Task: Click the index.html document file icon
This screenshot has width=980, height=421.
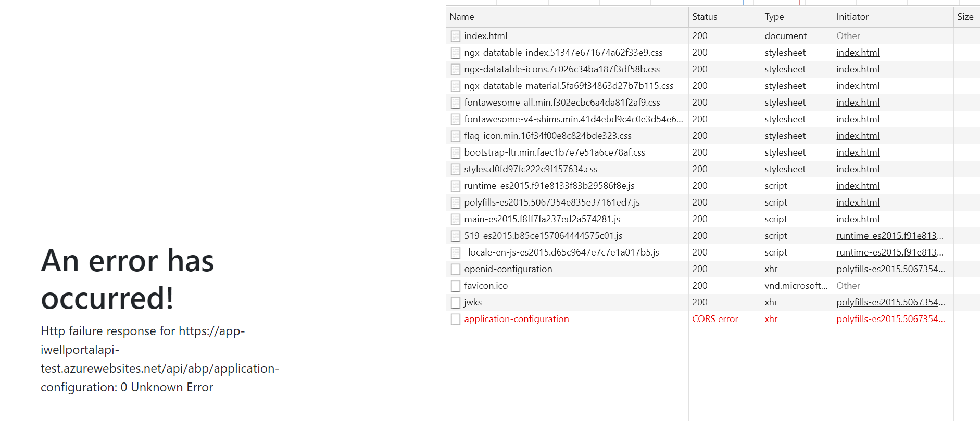Action: (x=456, y=36)
